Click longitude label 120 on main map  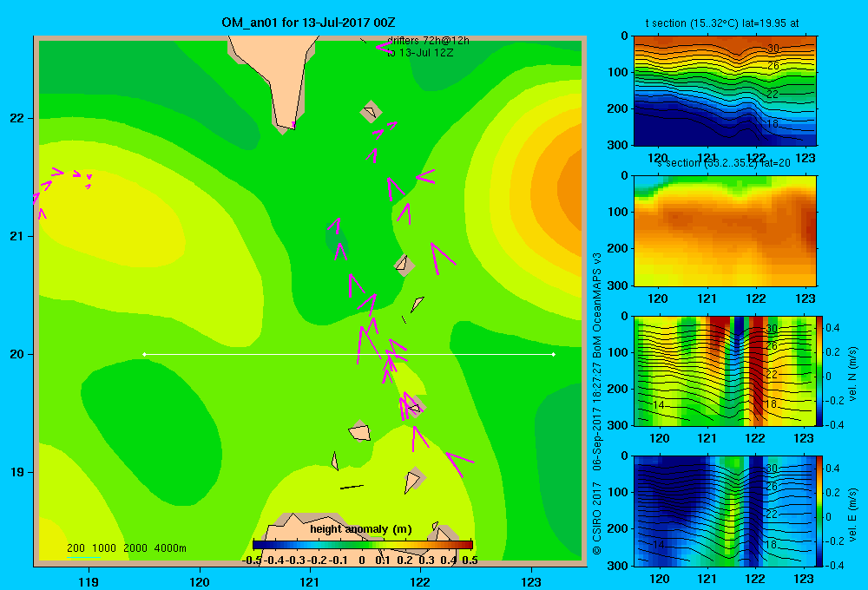[200, 581]
